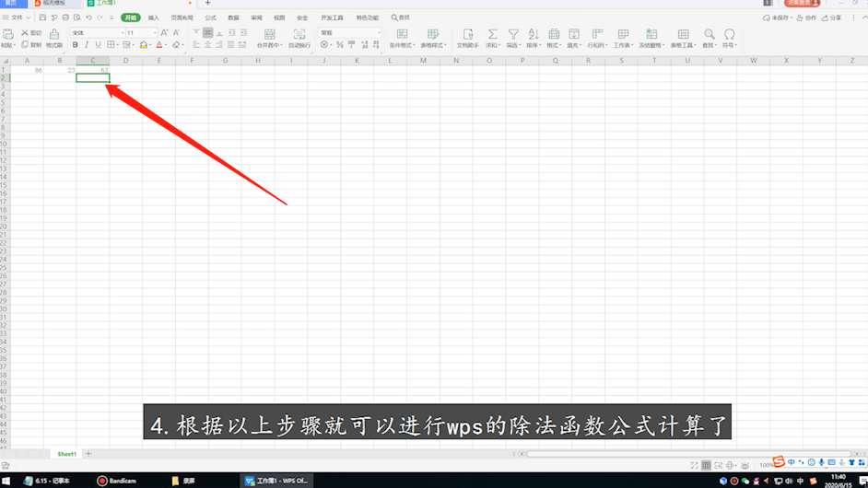Click the Filter funnel icon
Screen dimensions: 868x488
coord(513,34)
